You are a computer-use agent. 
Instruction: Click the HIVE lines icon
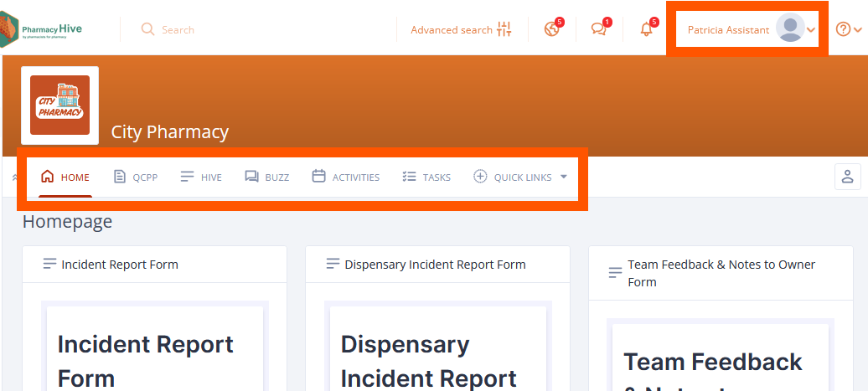[x=187, y=177]
